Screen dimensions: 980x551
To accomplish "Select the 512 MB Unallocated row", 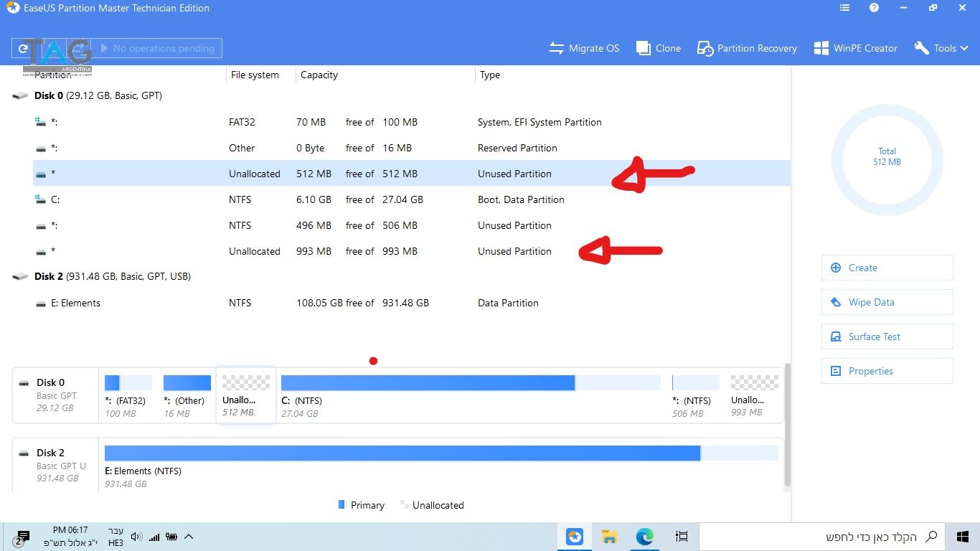I will [412, 174].
